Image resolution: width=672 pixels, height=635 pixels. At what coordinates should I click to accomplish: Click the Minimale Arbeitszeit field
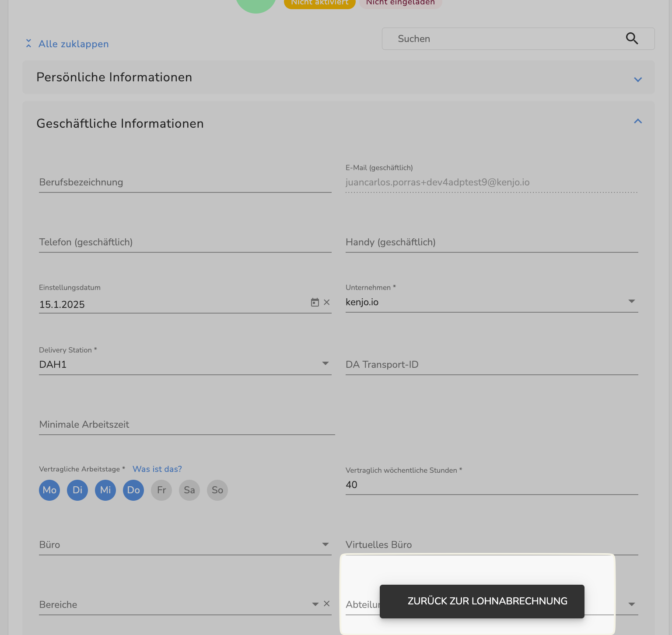pyautogui.click(x=187, y=425)
